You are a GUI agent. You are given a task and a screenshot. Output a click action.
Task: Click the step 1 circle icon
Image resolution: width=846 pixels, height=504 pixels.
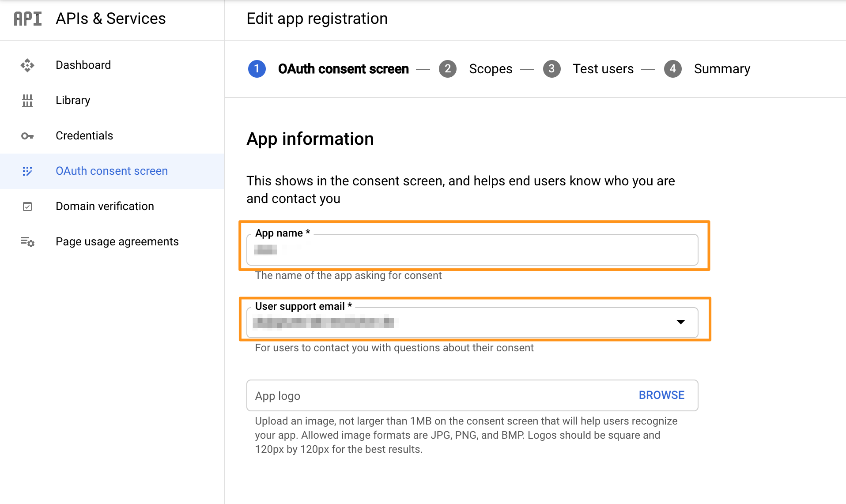pyautogui.click(x=257, y=69)
